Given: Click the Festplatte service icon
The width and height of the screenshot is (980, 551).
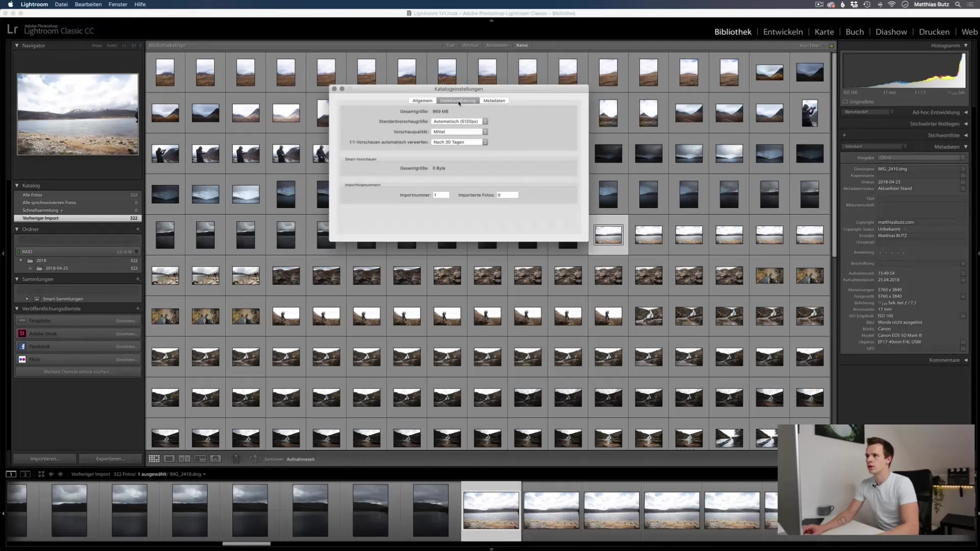Looking at the screenshot, I should [x=22, y=321].
